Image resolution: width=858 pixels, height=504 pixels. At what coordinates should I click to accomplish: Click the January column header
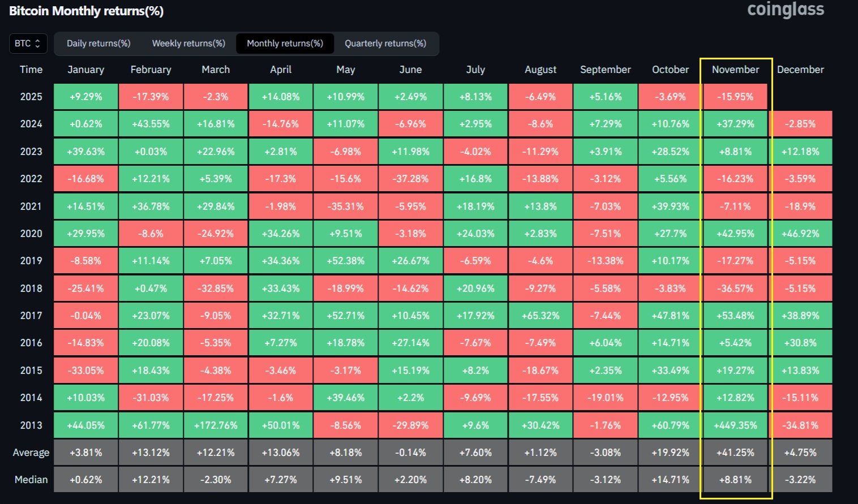[x=85, y=70]
